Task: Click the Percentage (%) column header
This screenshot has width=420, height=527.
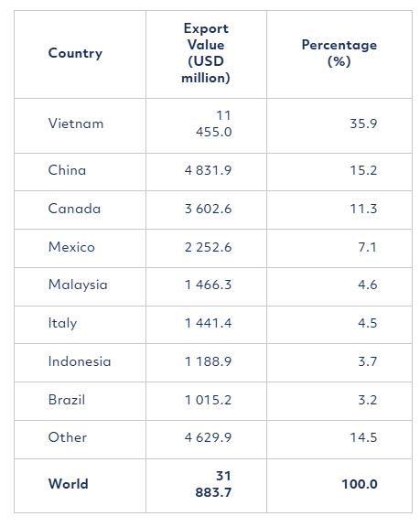Action: point(339,53)
